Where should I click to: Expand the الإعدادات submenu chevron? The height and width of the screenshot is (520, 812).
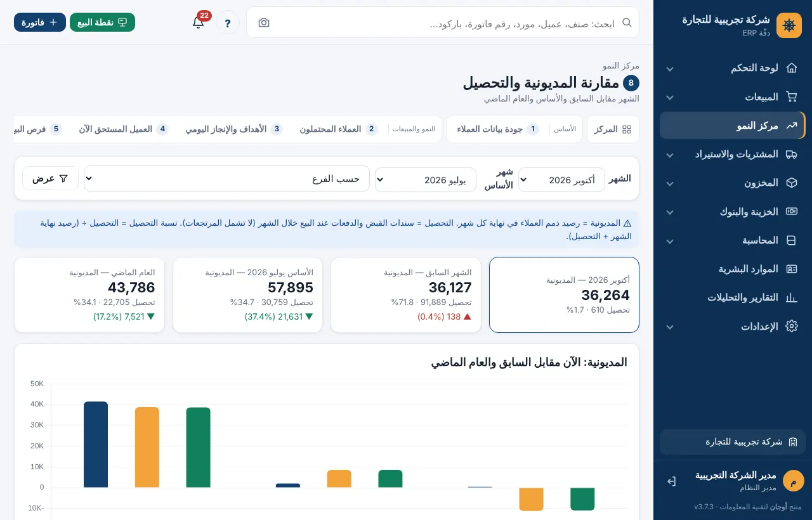pyautogui.click(x=669, y=327)
